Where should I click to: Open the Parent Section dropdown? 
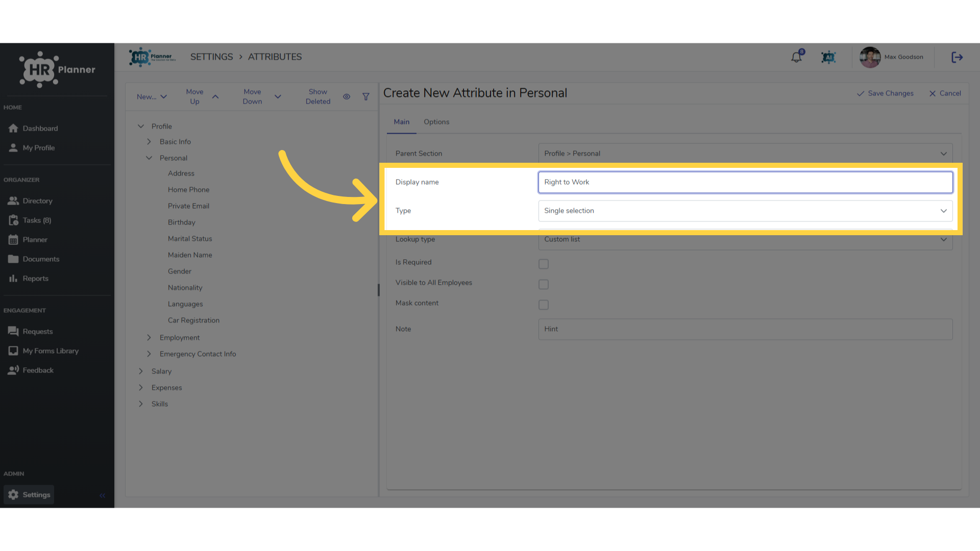tap(745, 153)
